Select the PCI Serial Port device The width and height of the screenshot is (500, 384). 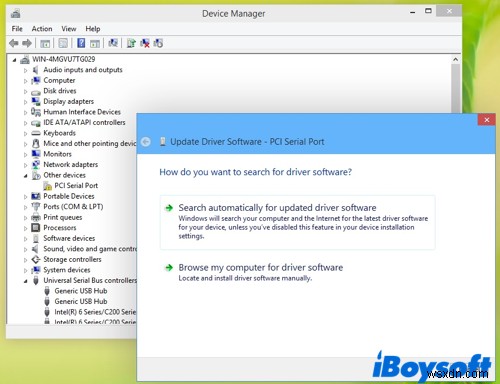tap(76, 186)
